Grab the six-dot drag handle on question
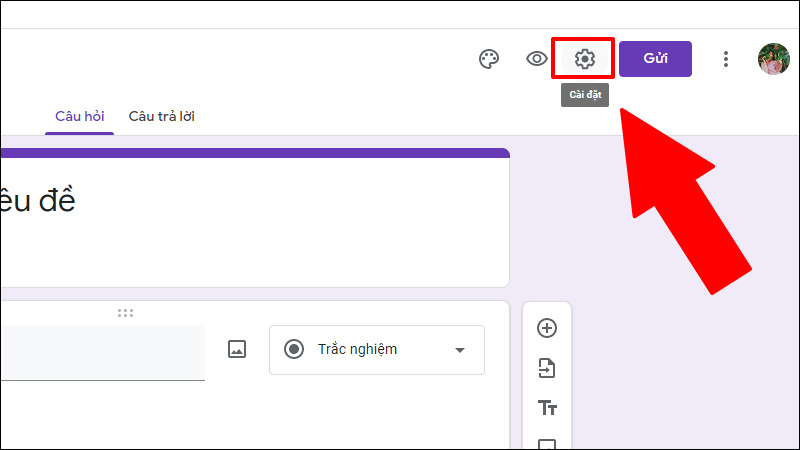This screenshot has width=800, height=450. tap(125, 313)
